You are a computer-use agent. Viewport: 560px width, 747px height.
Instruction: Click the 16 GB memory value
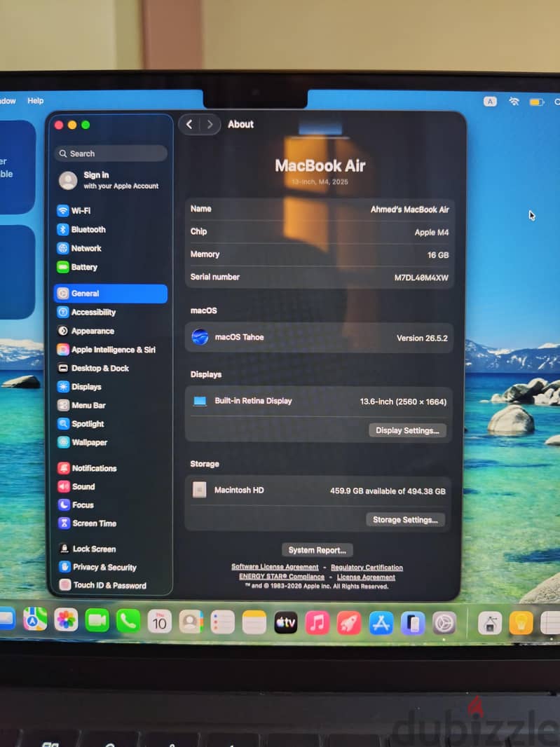click(438, 255)
